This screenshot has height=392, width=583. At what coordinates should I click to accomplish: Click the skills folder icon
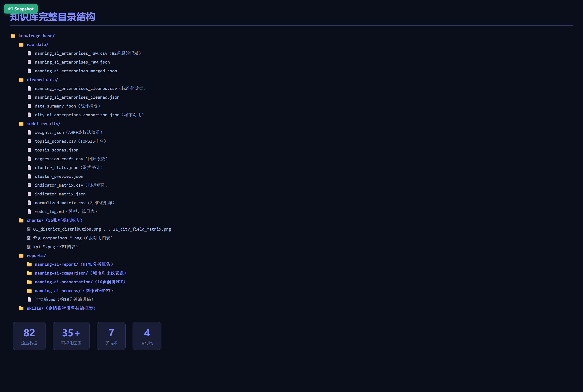[x=21, y=308]
